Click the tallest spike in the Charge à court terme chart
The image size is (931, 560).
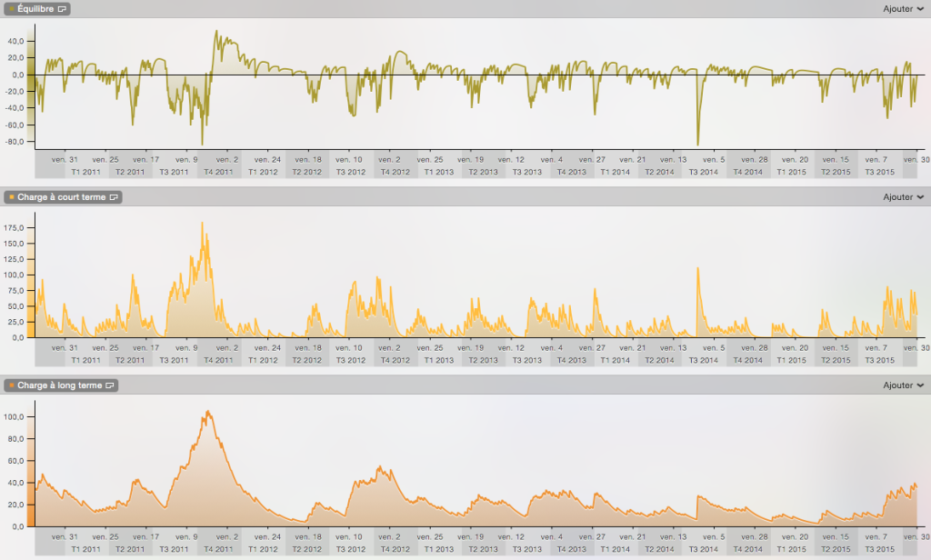click(x=202, y=223)
